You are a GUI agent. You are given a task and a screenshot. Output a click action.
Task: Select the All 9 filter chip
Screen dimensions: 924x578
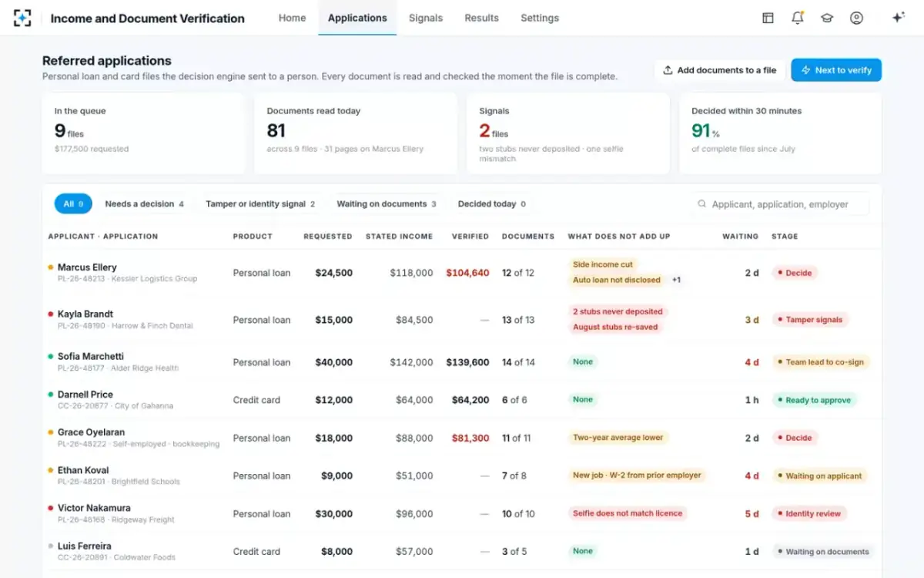(x=73, y=203)
